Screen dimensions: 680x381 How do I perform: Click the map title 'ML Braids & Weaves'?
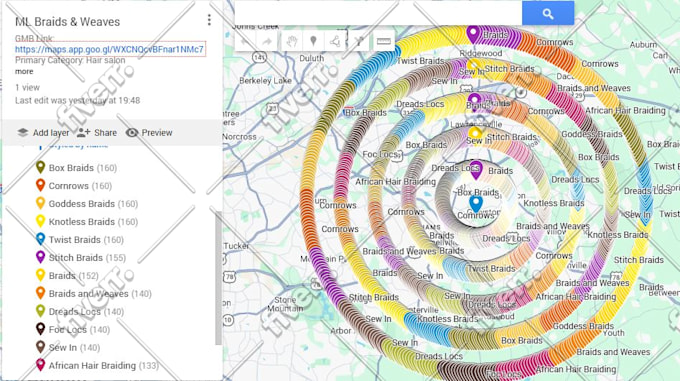pos(68,22)
